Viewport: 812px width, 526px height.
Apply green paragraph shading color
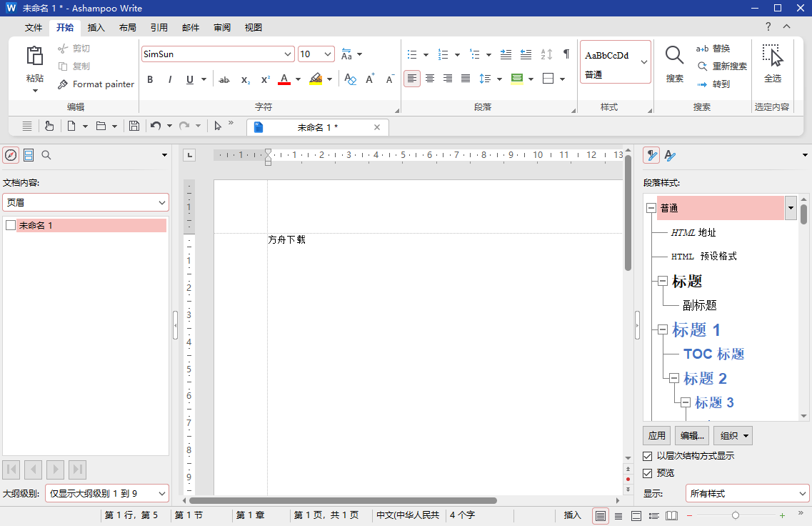(517, 79)
